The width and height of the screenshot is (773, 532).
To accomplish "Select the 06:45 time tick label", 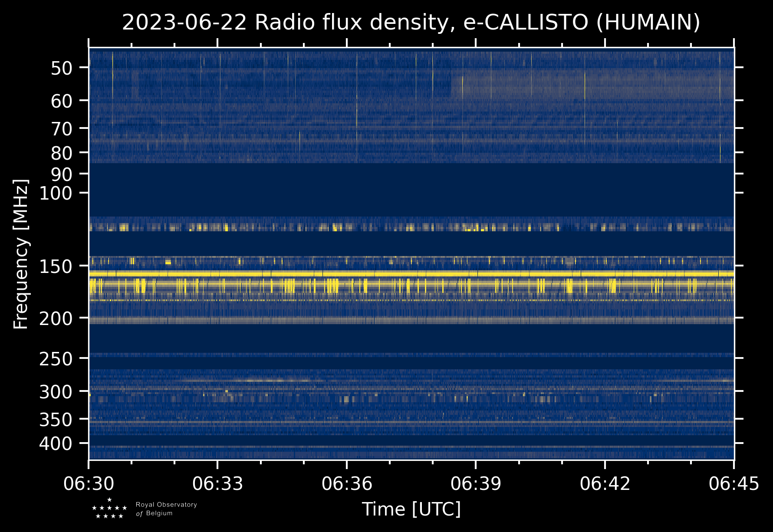I will pos(734,483).
